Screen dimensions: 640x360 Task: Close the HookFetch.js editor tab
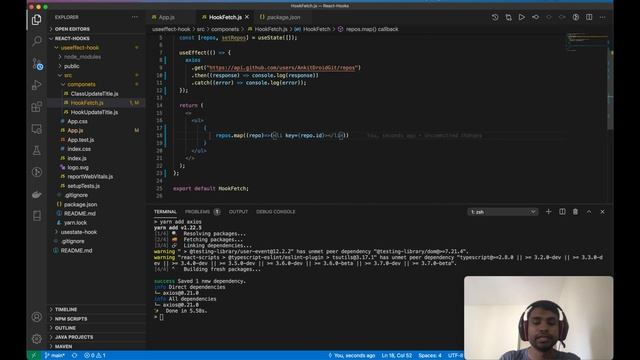[x=247, y=17]
